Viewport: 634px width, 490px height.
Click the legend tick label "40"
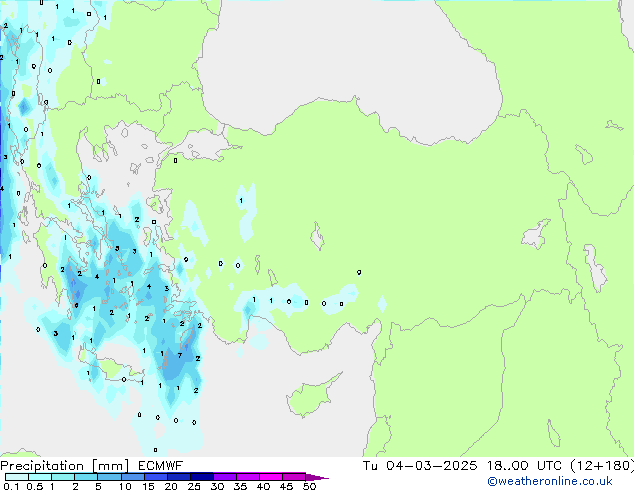[263, 486]
